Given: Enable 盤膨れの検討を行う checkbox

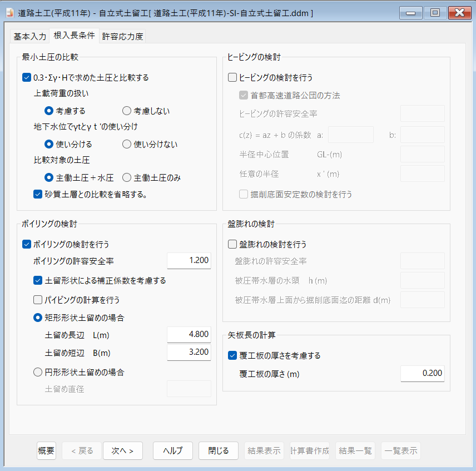Looking at the screenshot, I should (232, 244).
